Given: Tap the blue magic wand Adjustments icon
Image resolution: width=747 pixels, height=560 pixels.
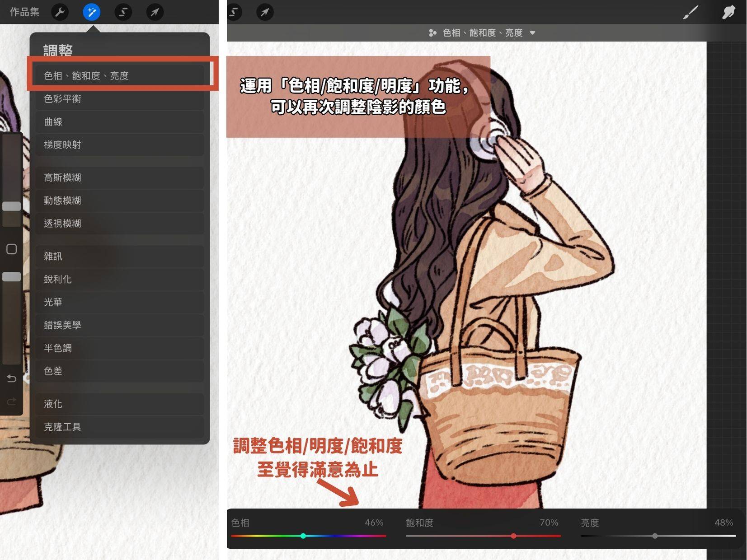Looking at the screenshot, I should [x=91, y=12].
